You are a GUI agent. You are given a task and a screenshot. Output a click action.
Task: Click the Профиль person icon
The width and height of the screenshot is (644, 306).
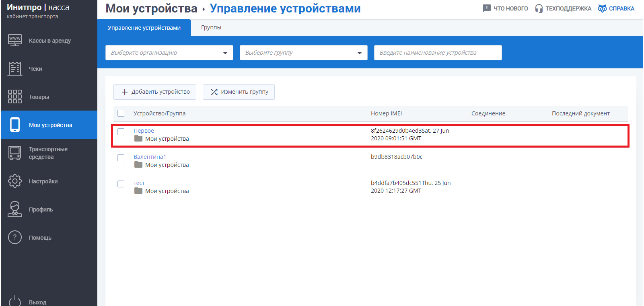15,209
